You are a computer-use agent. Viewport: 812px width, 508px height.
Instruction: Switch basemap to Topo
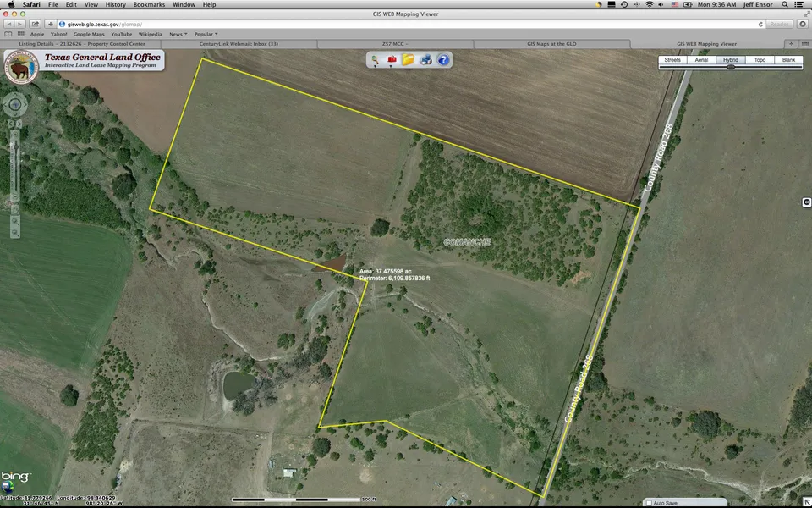pyautogui.click(x=760, y=60)
